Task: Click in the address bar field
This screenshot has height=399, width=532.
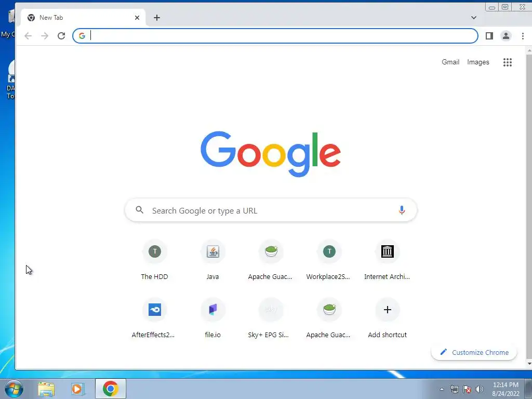Action: click(x=275, y=36)
